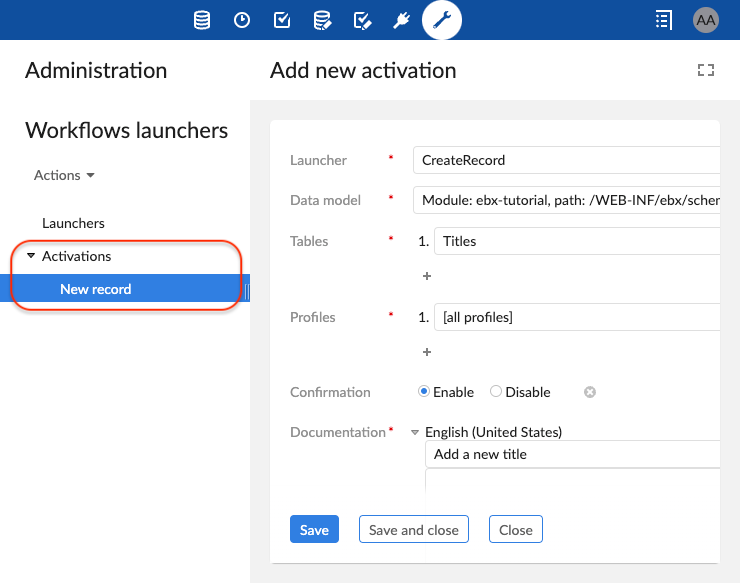Click into the Launcher field containing CreateRecord
Screen dimensions: 740x583
point(565,160)
